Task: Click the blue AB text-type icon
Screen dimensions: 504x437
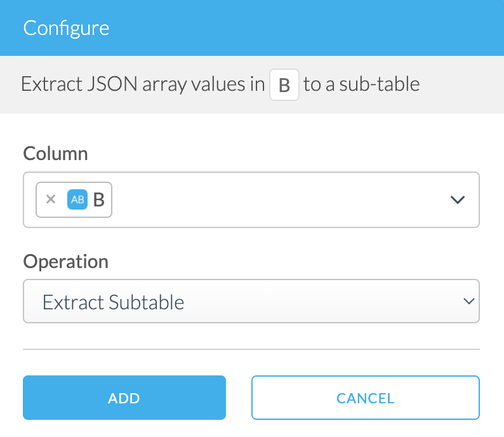Action: [x=77, y=199]
